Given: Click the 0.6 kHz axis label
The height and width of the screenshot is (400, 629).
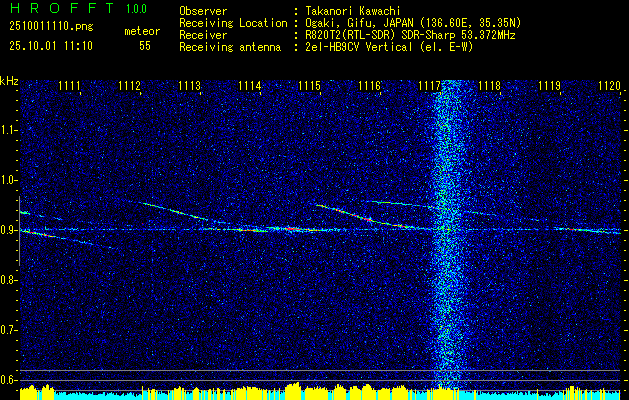Looking at the screenshot, I should (x=8, y=380).
